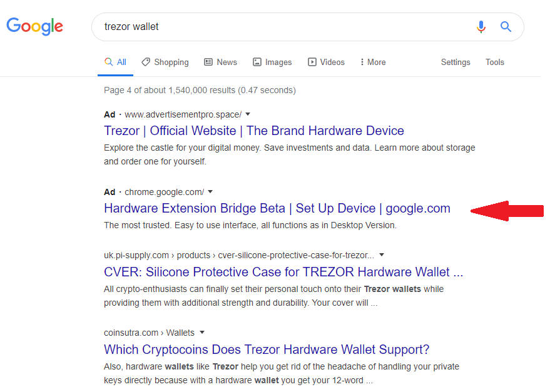Image resolution: width=550 pixels, height=392 pixels.
Task: Click inside the search query input field
Action: tap(250, 27)
